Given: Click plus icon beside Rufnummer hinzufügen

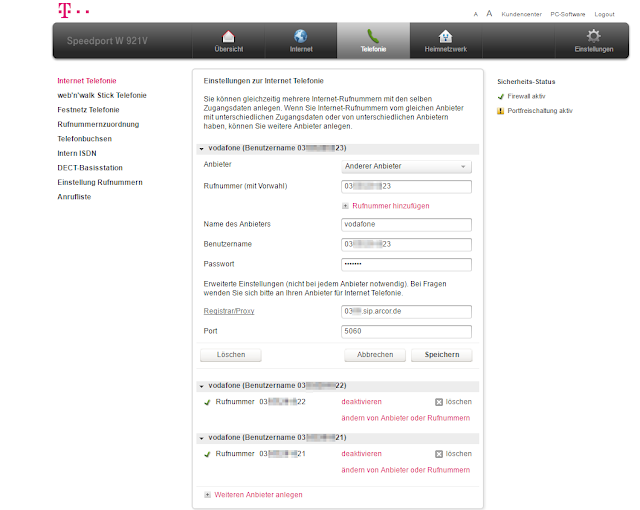Looking at the screenshot, I should tap(345, 206).
